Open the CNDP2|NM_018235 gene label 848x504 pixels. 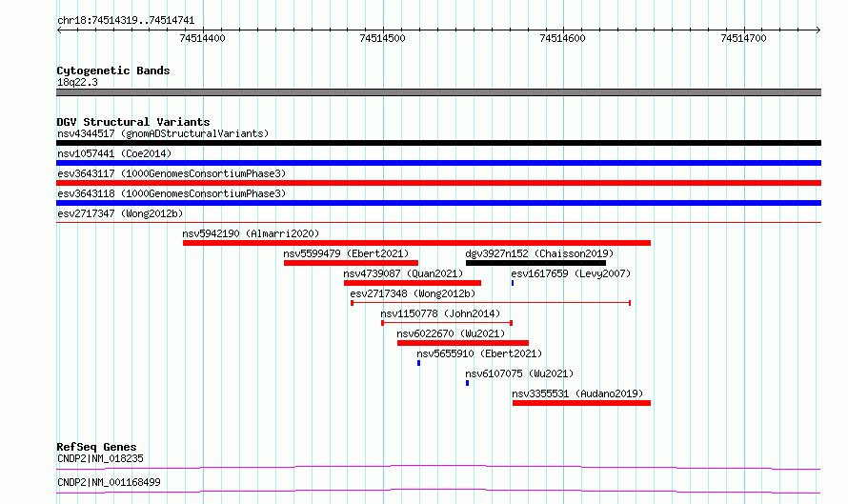tap(101, 458)
